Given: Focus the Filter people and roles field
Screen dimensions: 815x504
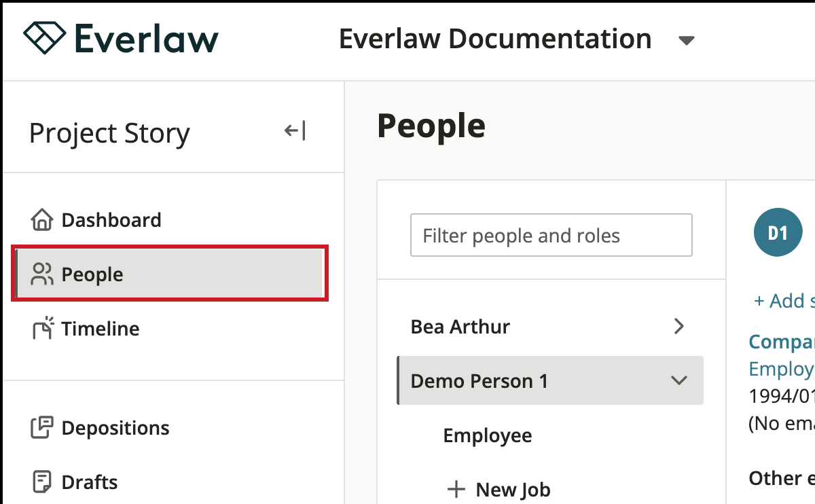Looking at the screenshot, I should click(551, 235).
